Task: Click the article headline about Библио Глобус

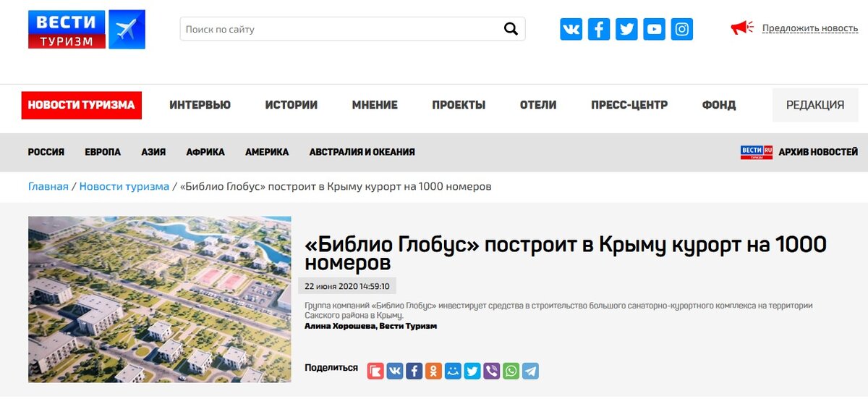Action: [565, 253]
